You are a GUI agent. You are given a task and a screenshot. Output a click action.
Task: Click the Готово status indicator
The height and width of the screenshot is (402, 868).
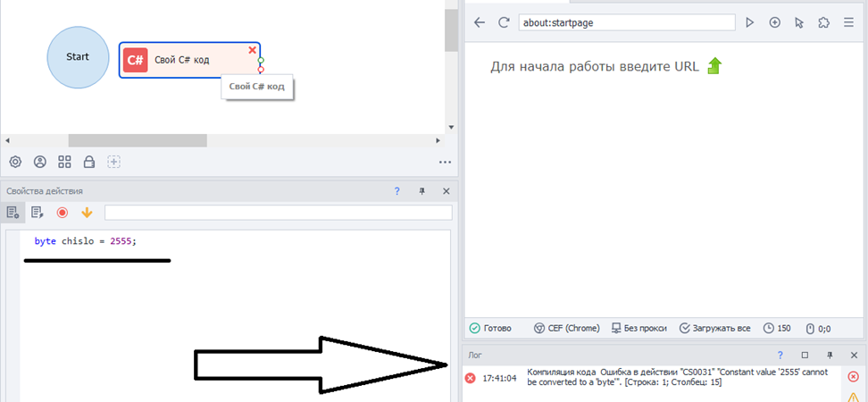[490, 328]
